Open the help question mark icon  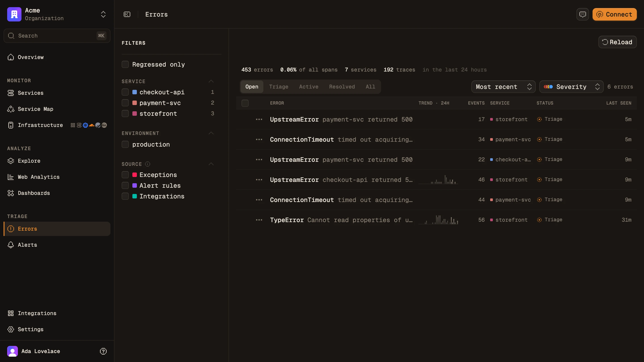click(x=103, y=351)
